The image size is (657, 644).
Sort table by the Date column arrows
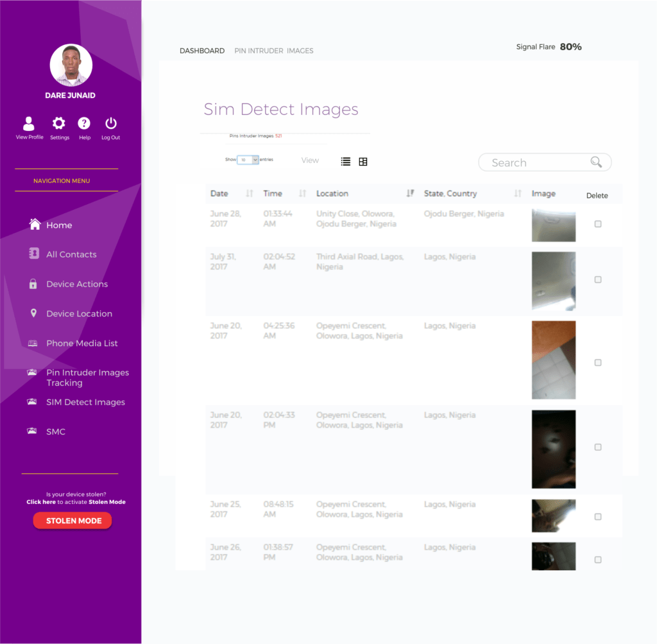click(250, 193)
